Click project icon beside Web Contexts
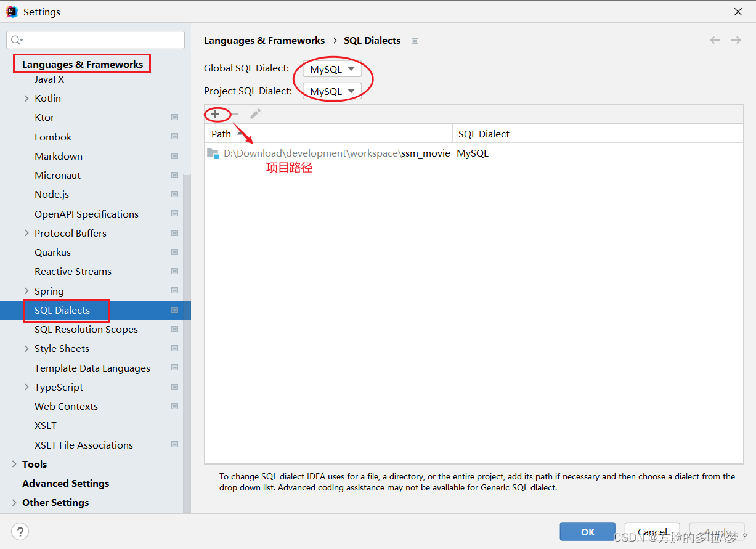The width and height of the screenshot is (756, 549). pos(175,406)
